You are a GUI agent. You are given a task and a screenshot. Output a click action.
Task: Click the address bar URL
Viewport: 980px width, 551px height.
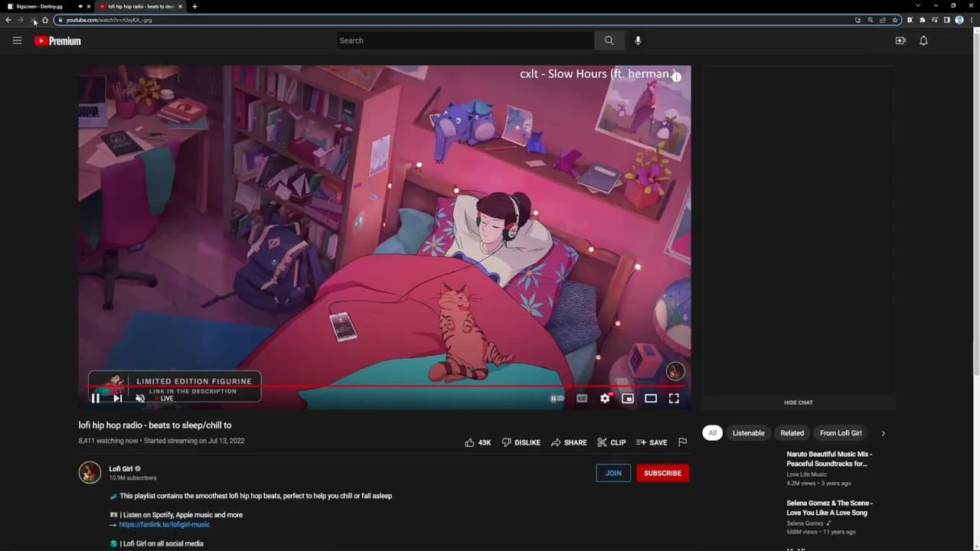(109, 20)
